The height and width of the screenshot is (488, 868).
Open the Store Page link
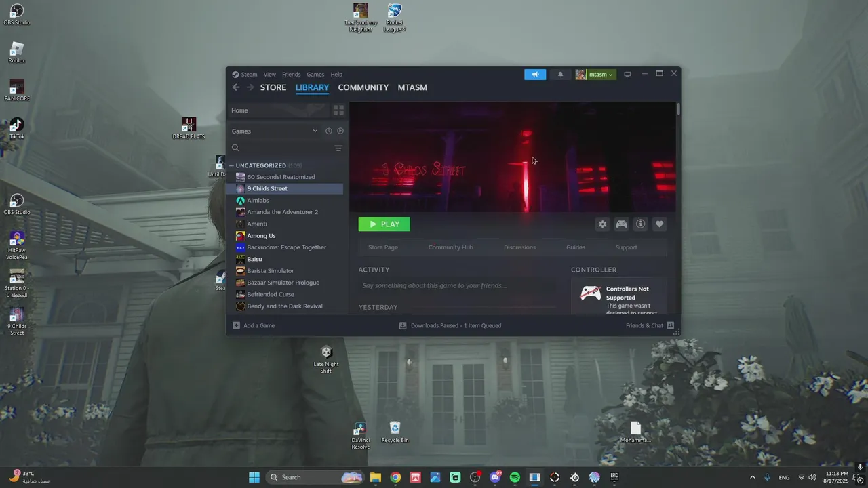383,247
